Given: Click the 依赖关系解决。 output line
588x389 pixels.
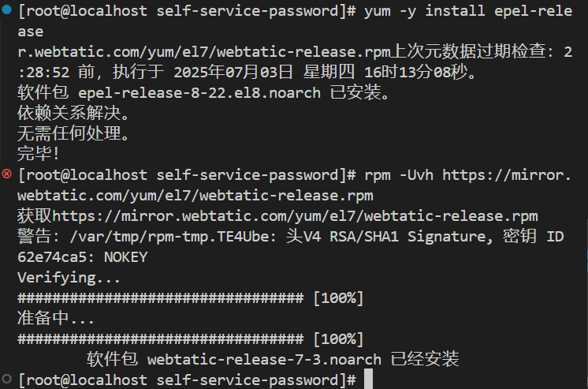Looking at the screenshot, I should 73,113.
